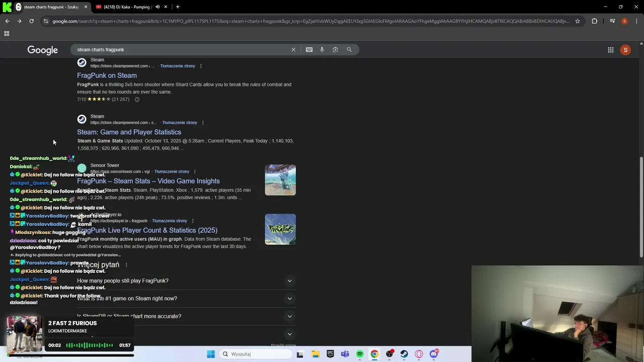Viewport: 644px width, 362px height.
Task: Clear the search box with the X
Action: (x=293, y=50)
